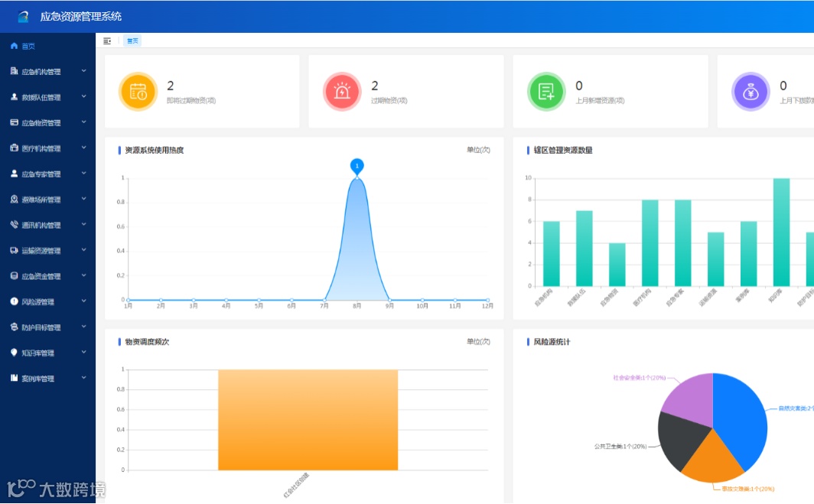Click the building icon for 应急机构管理
The height and width of the screenshot is (504, 814).
click(x=14, y=71)
